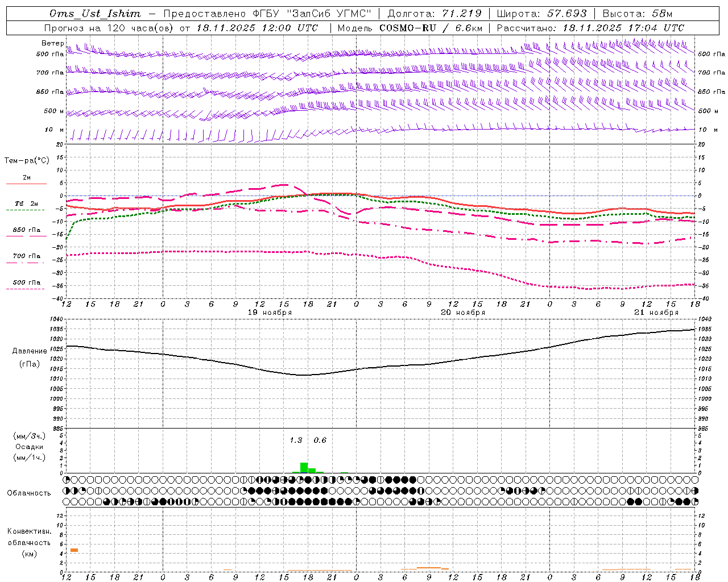Click the 10 м wind level label on left
The width and height of the screenshot is (728, 582).
click(x=54, y=130)
